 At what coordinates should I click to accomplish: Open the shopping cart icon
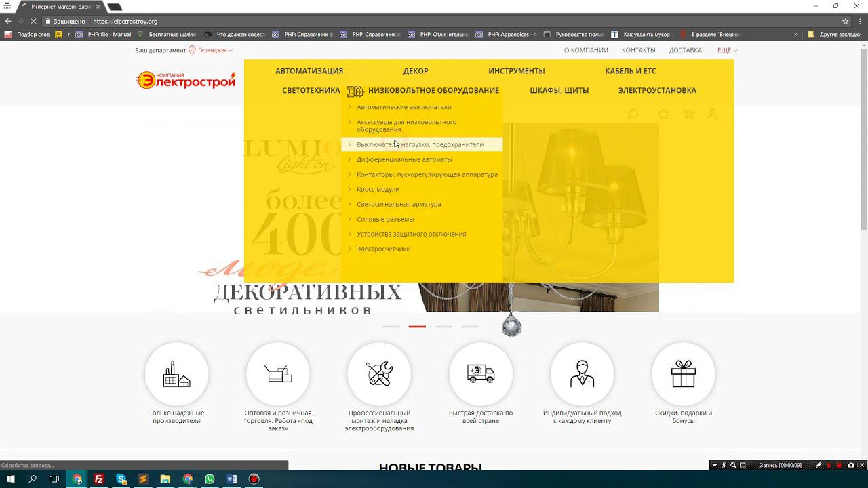[688, 114]
